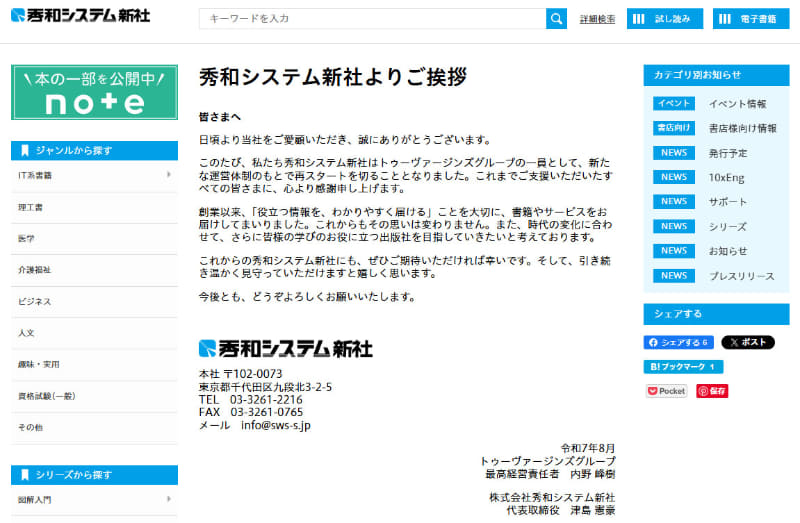Open the プレスリリース link

point(741,276)
